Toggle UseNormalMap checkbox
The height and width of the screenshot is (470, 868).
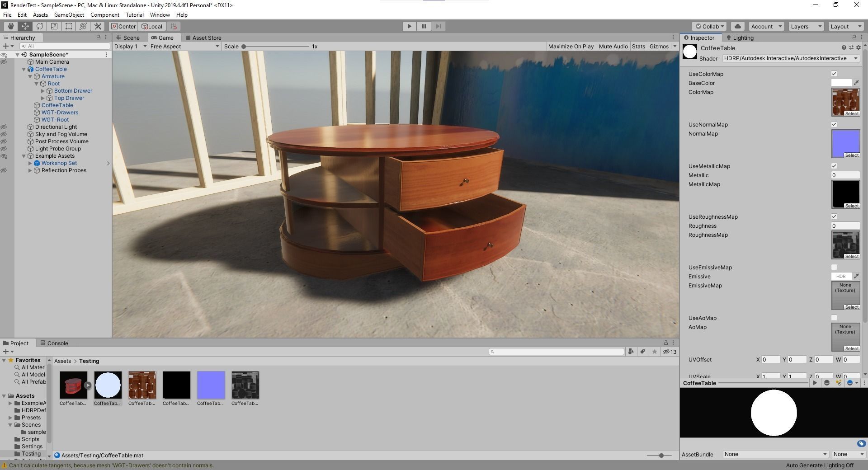834,124
